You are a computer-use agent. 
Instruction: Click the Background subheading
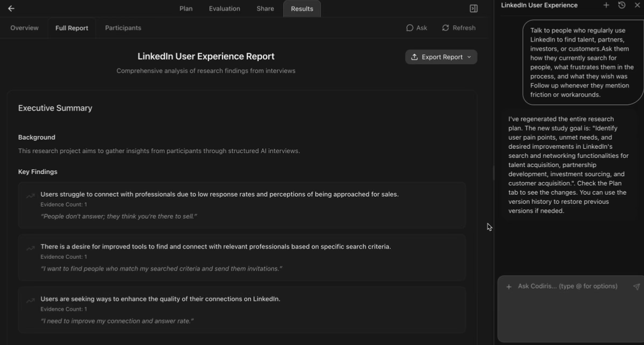click(37, 137)
